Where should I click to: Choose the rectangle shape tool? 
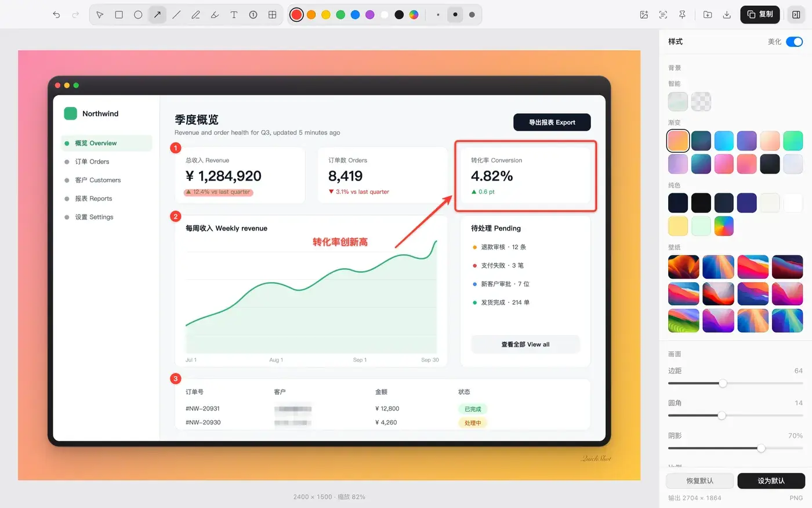point(119,15)
